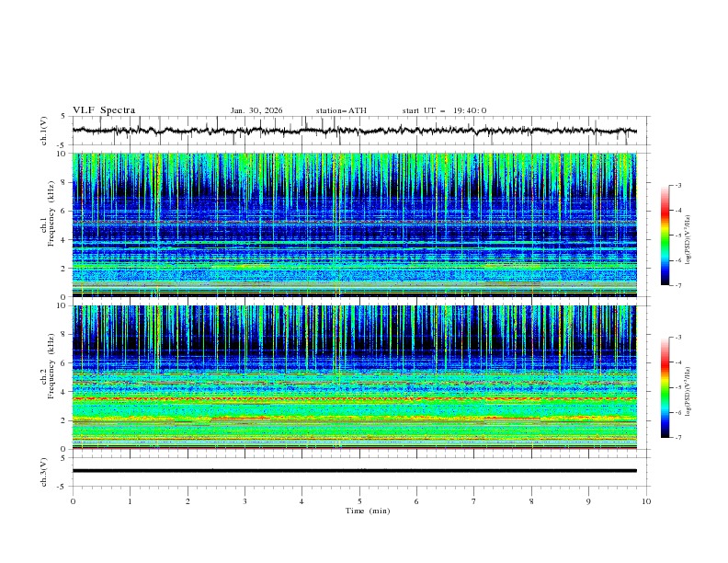
Task: Click the "6" tick on the time axis
Action: tap(416, 501)
